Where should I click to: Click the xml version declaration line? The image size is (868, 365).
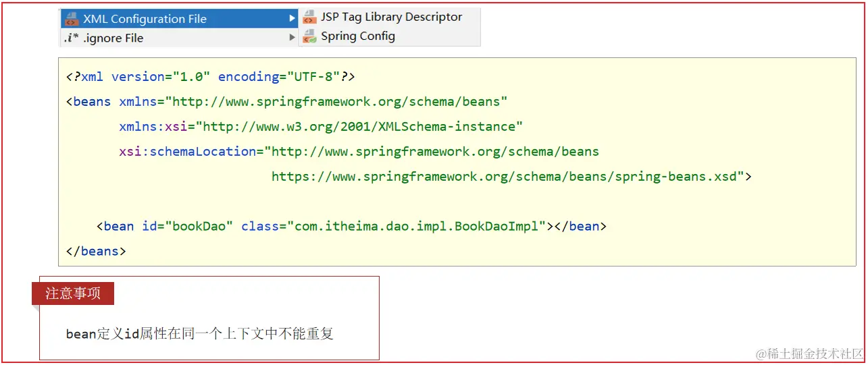tap(210, 77)
